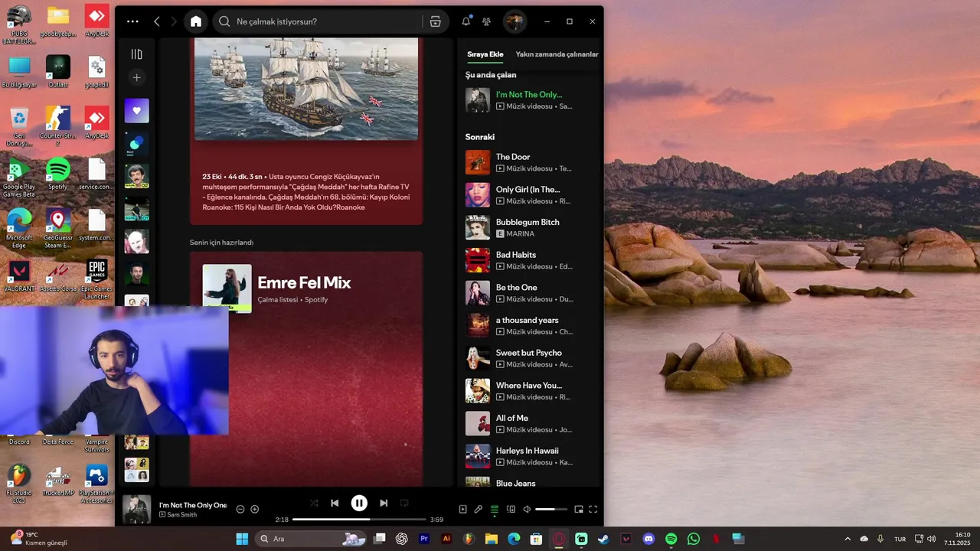This screenshot has width=980, height=551.
Task: Open VALORANT desktop shortcut
Action: 19,276
